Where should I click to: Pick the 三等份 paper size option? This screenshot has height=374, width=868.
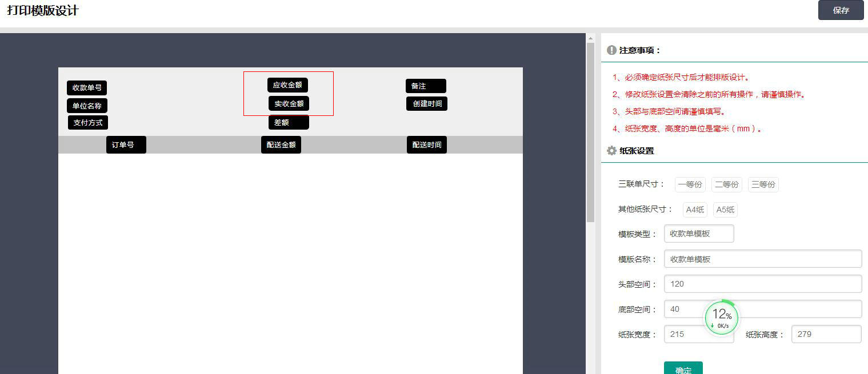tap(763, 184)
